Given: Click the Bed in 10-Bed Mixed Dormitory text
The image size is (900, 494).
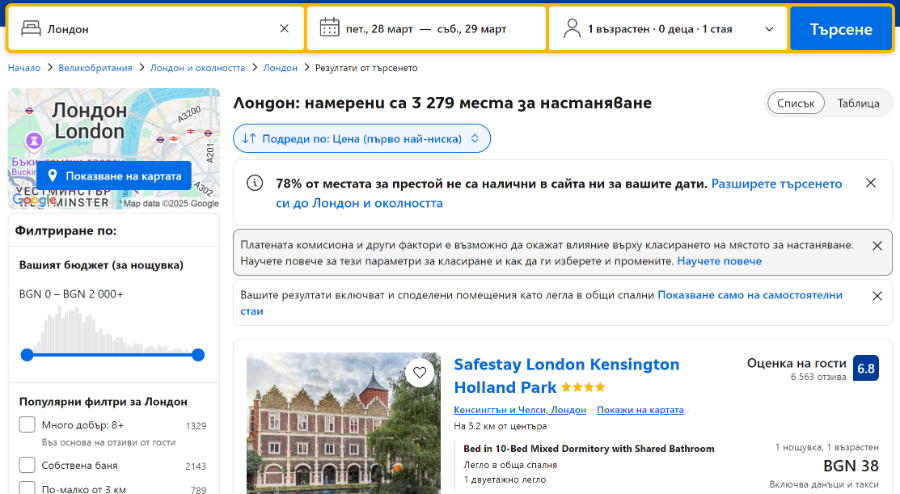Looking at the screenshot, I should click(x=588, y=449).
